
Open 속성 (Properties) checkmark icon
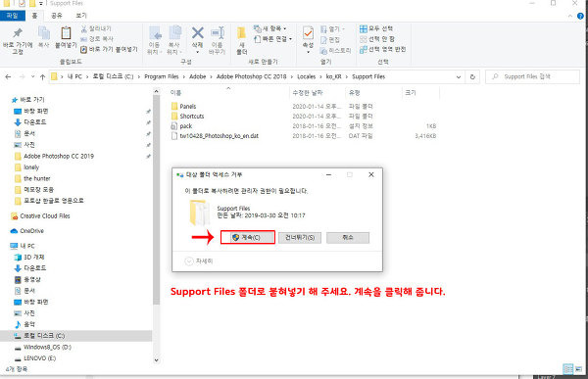pos(308,32)
